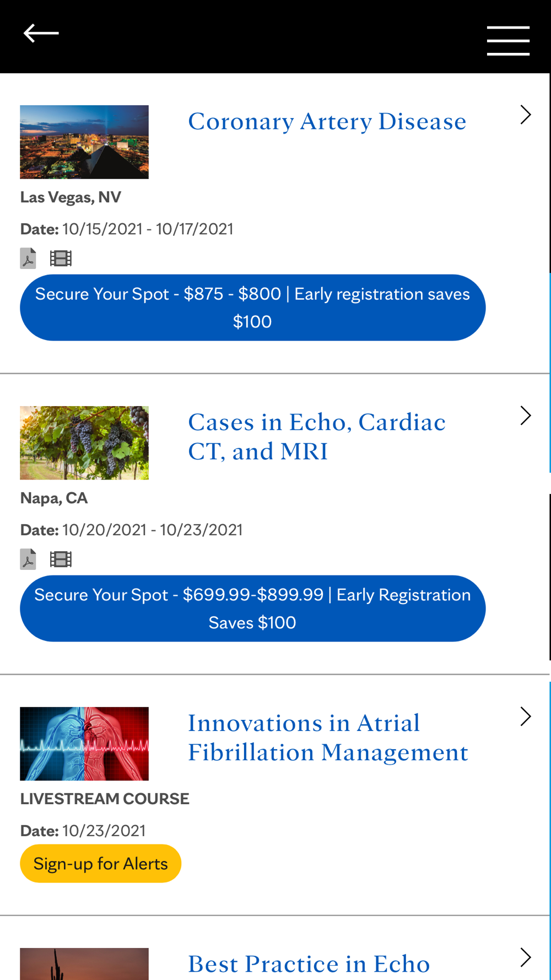Tap the heart ECG livestream thumbnail

84,744
